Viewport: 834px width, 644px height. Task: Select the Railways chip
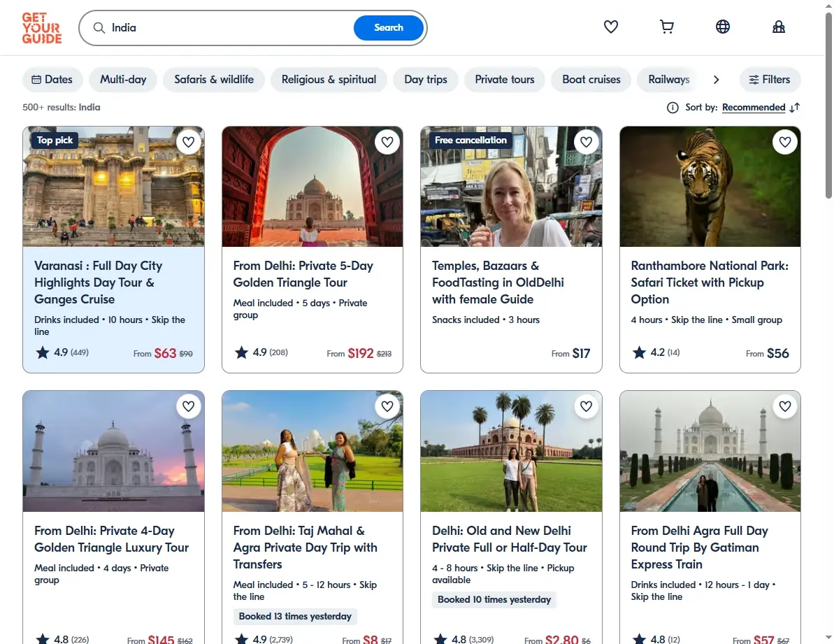click(x=668, y=79)
